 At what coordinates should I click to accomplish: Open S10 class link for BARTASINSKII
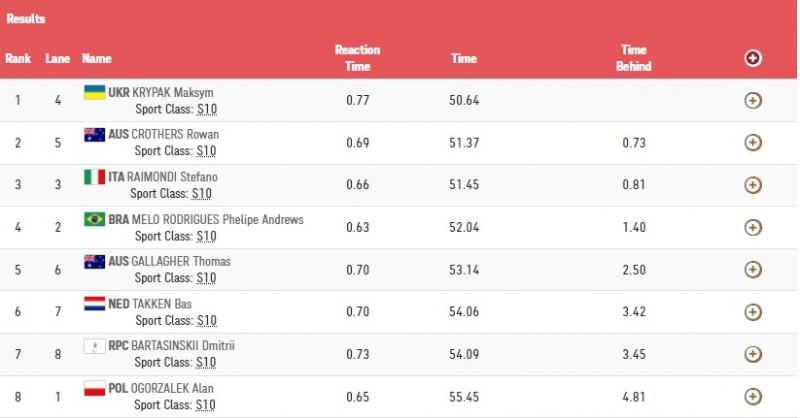[206, 362]
